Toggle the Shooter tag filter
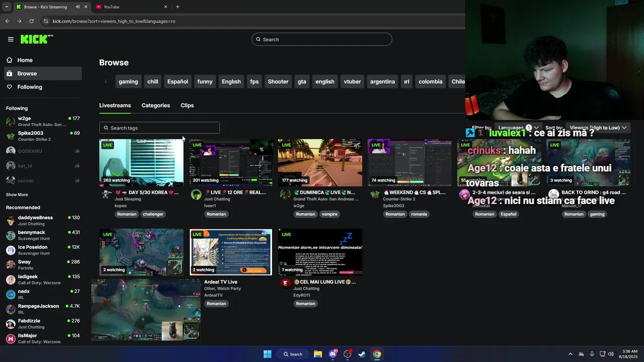 (x=278, y=81)
